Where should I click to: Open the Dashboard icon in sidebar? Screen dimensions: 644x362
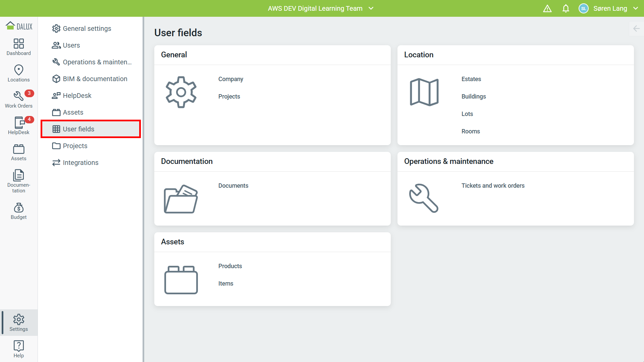(x=18, y=47)
